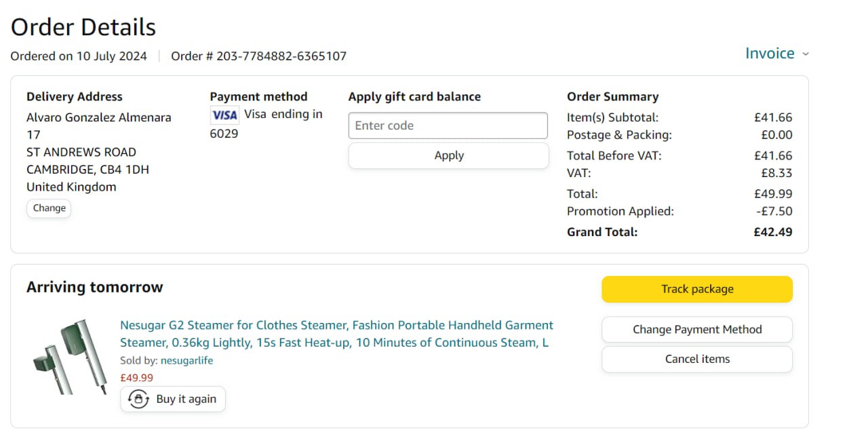
Task: Click the red item price £49.99
Action: (x=136, y=378)
